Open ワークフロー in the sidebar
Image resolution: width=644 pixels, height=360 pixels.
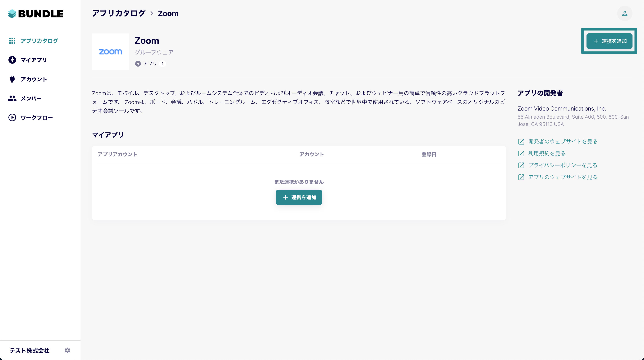(37, 118)
